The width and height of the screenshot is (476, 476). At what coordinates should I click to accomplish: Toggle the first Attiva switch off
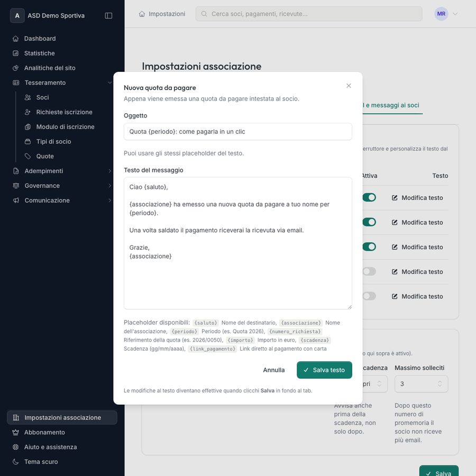370,198
